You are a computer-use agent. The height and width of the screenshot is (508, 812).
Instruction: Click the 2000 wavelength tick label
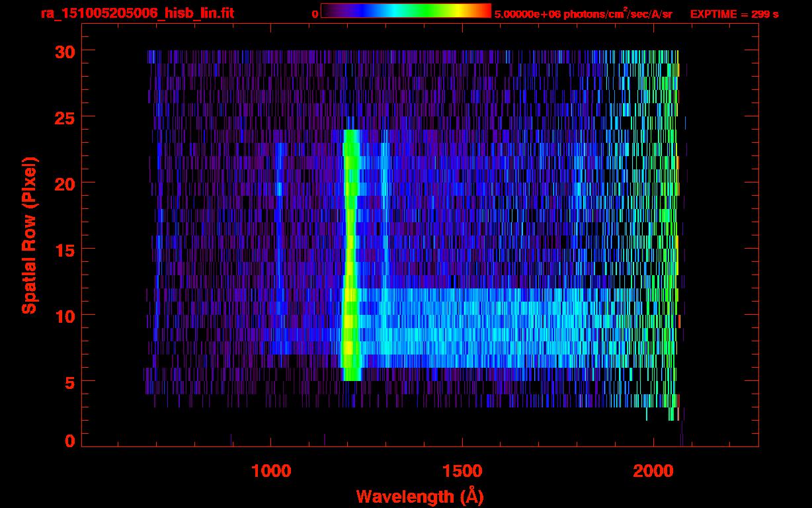(653, 471)
